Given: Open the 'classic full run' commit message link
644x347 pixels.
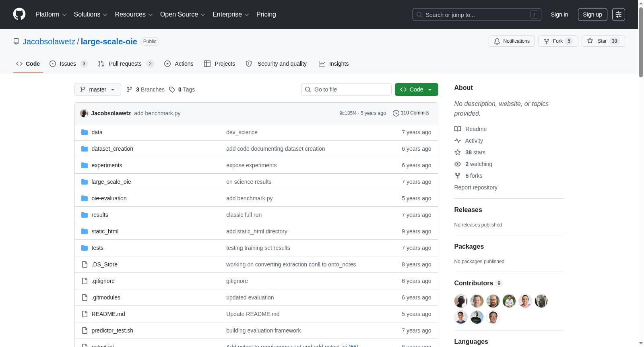Looking at the screenshot, I should click(x=244, y=215).
